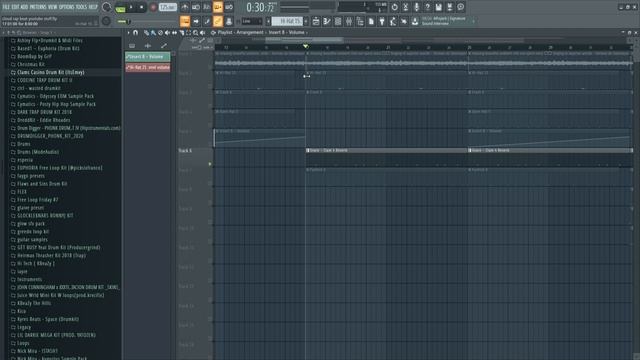Click the step edit arrow button

[196, 21]
